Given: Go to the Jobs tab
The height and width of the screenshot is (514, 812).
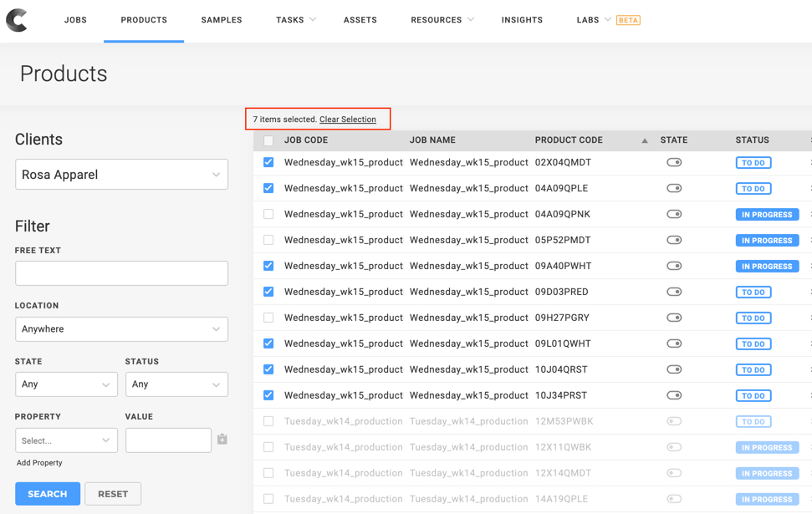Looking at the screenshot, I should 75,20.
